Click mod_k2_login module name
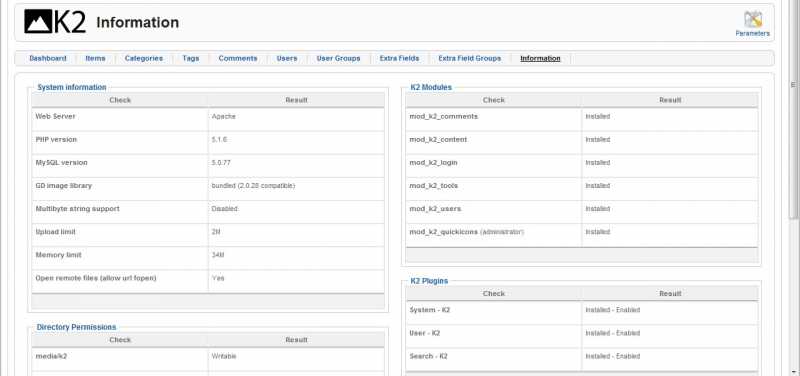The image size is (800, 376). pos(433,162)
